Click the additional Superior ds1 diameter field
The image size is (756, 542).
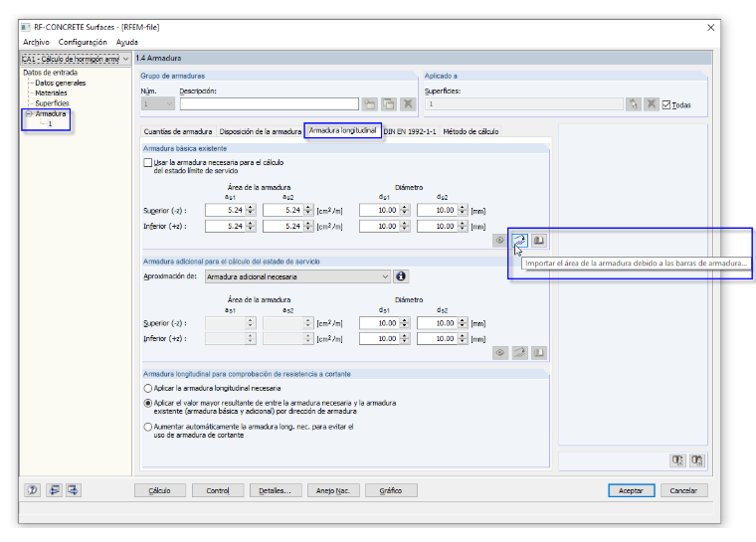[379, 323]
